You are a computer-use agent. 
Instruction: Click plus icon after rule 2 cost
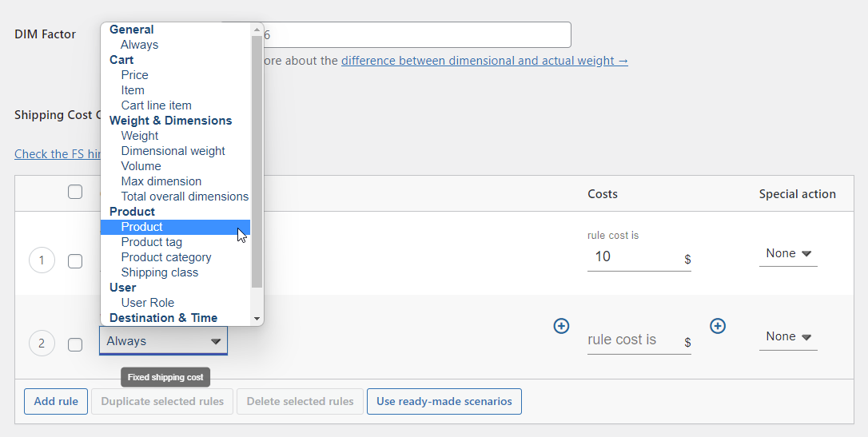click(718, 327)
